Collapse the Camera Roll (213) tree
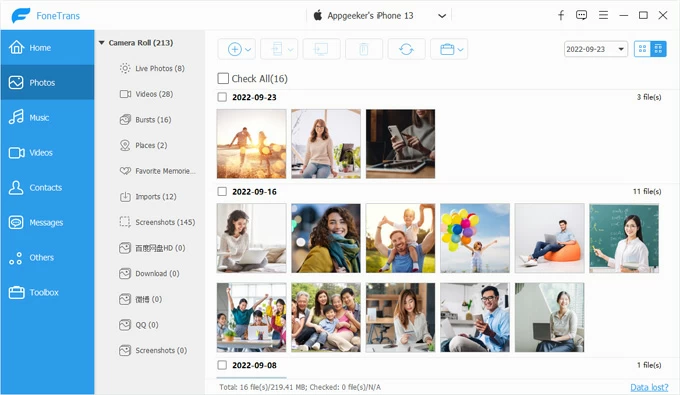The width and height of the screenshot is (680, 395). click(101, 42)
